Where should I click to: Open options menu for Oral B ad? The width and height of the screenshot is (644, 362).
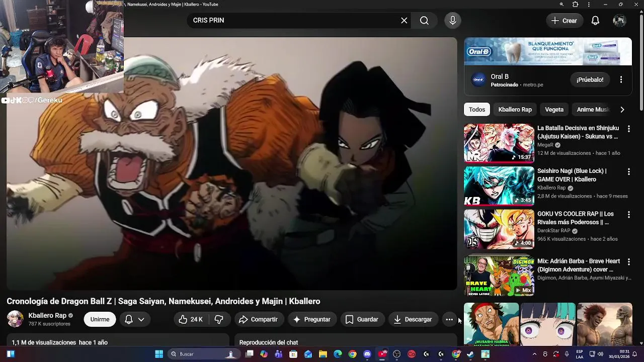point(621,79)
